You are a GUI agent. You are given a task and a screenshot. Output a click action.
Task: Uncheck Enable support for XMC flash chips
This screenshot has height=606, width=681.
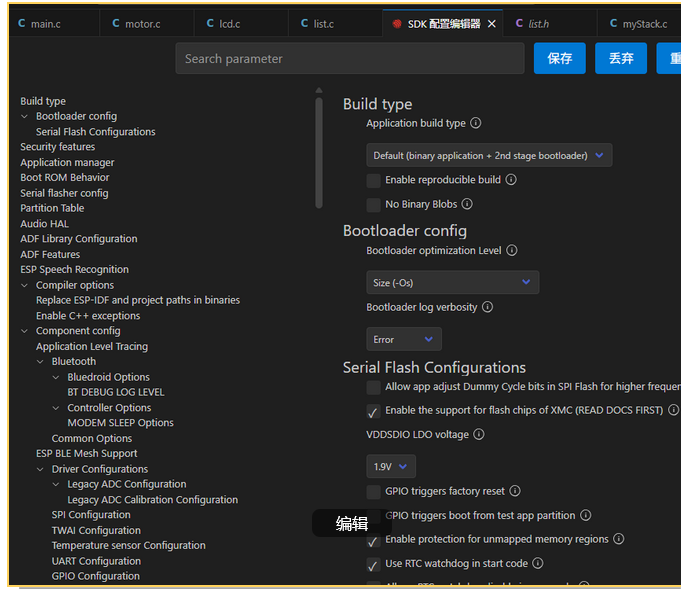point(374,411)
